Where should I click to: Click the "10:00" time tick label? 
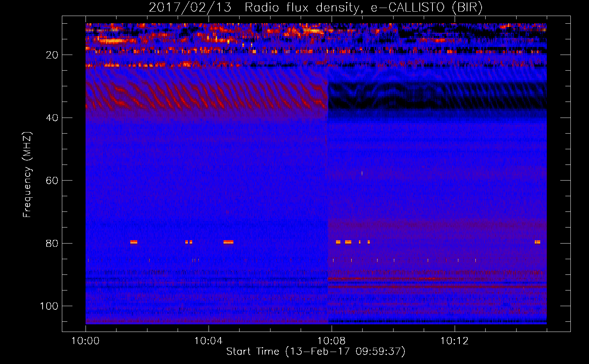(x=85, y=341)
